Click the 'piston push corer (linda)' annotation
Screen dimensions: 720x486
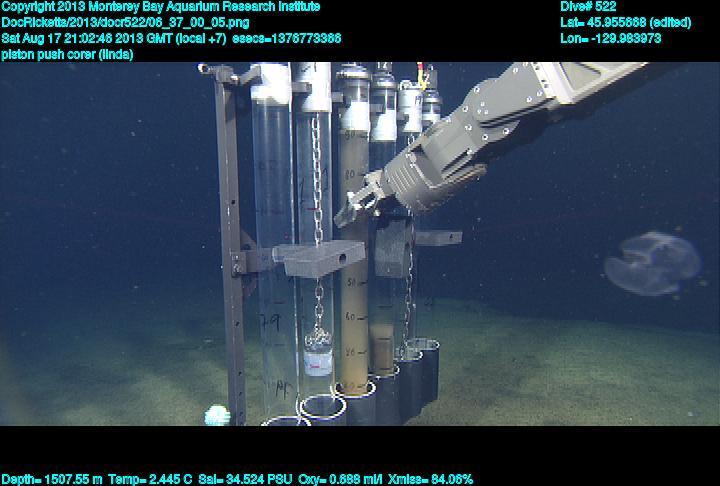pos(68,54)
